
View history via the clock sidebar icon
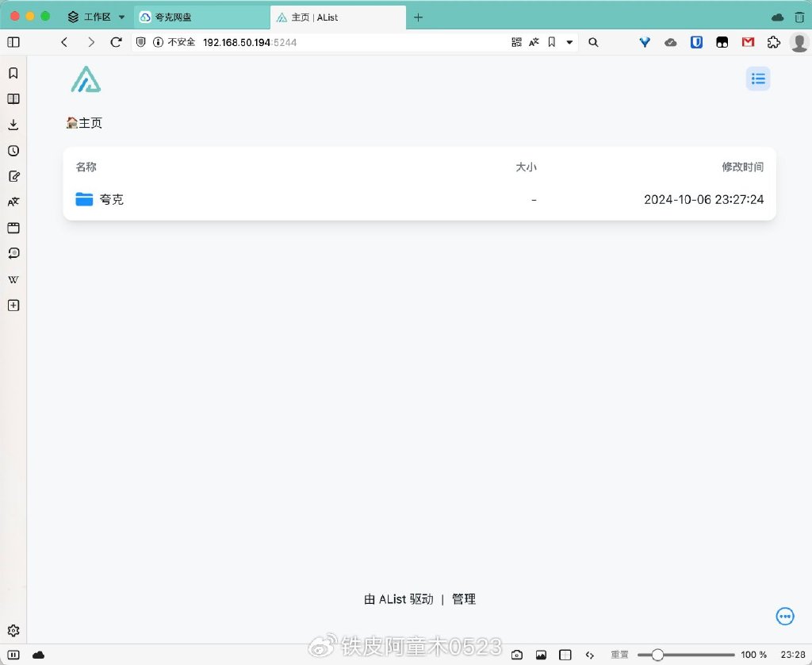coord(13,151)
